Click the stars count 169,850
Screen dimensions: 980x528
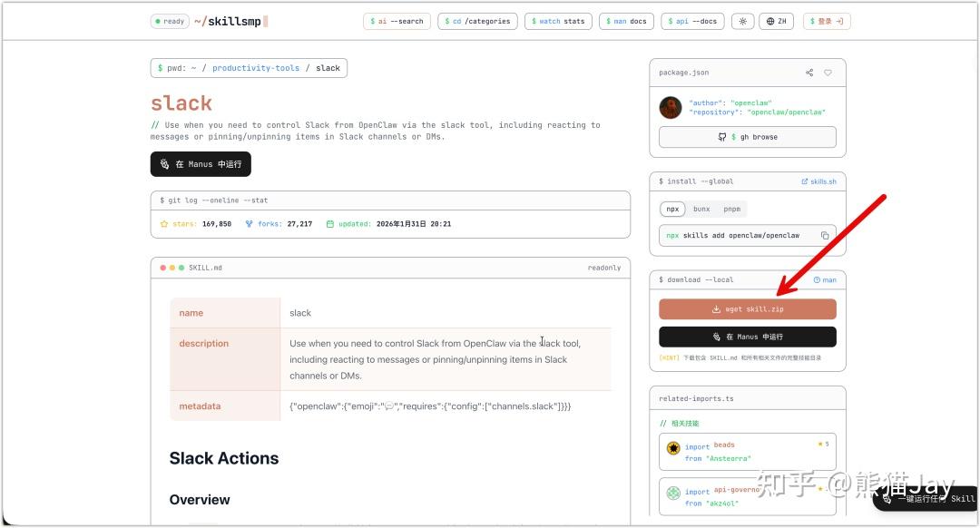tap(217, 224)
